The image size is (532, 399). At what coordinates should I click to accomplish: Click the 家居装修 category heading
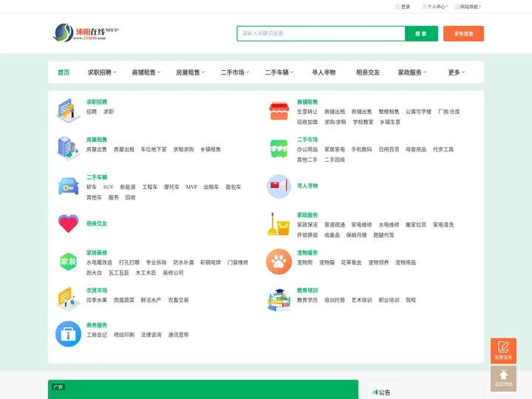click(97, 253)
